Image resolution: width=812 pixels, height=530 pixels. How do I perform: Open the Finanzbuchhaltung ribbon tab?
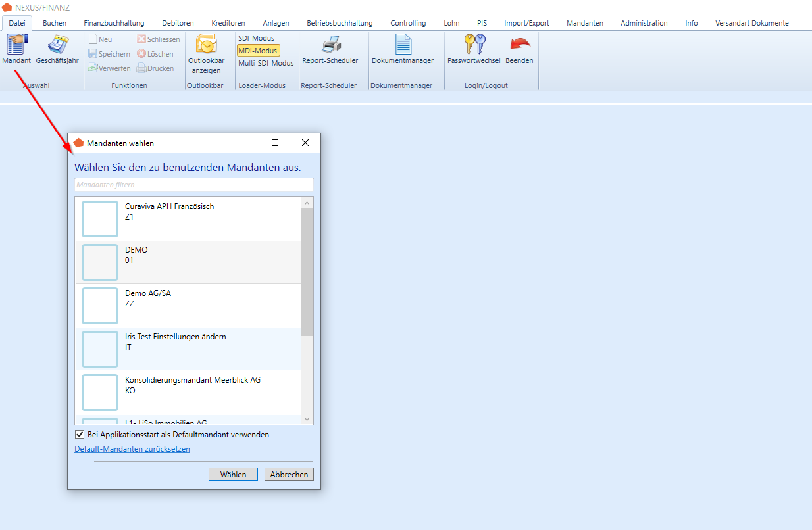(114, 23)
